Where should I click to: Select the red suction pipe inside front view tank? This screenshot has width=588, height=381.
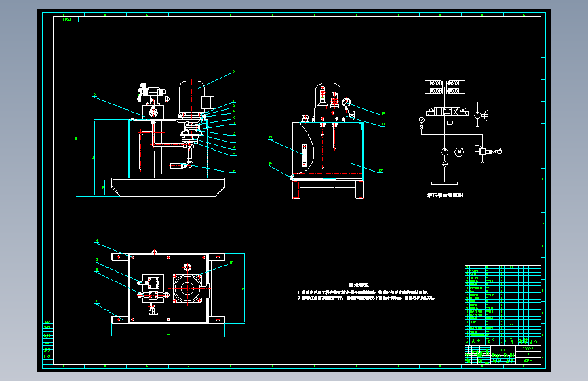click(x=140, y=150)
